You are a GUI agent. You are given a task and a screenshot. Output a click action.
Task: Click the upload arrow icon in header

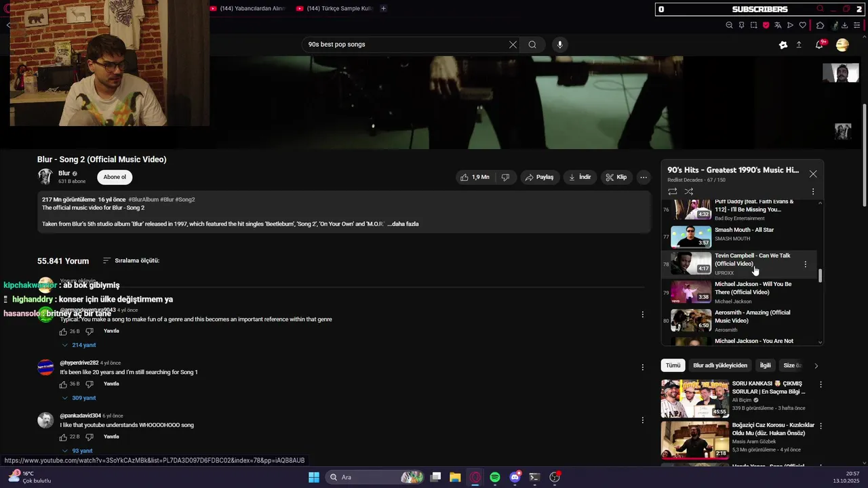[x=799, y=45]
